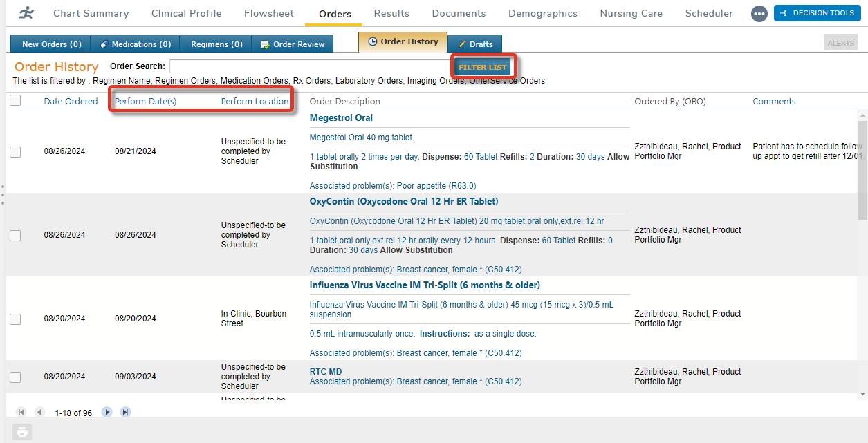Go to the first page of results
This screenshot has width=868, height=443.
[x=21, y=412]
